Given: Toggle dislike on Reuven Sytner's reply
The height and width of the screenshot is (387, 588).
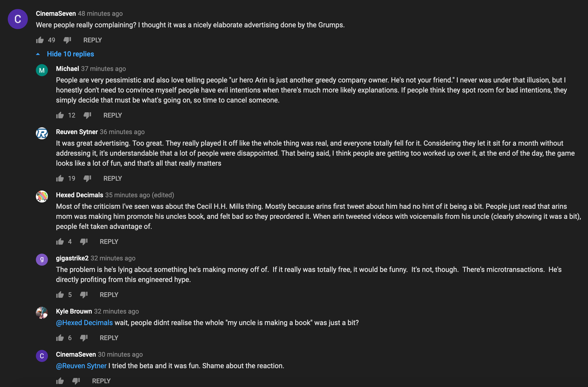Looking at the screenshot, I should [87, 178].
